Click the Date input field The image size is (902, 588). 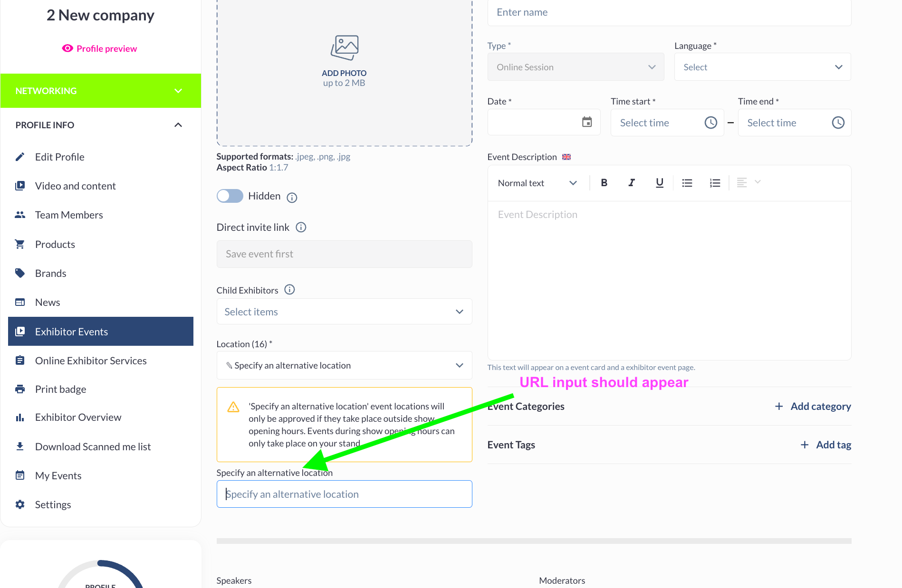tap(544, 123)
